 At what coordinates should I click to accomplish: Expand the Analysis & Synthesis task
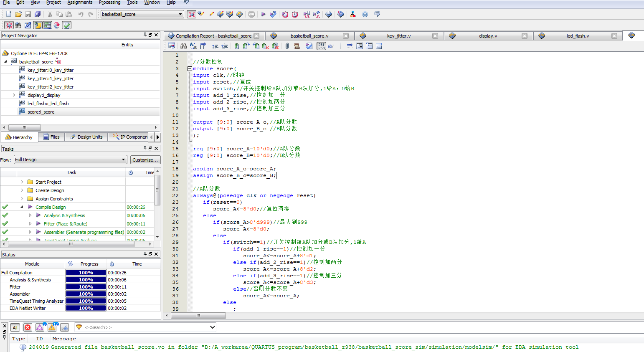(30, 215)
